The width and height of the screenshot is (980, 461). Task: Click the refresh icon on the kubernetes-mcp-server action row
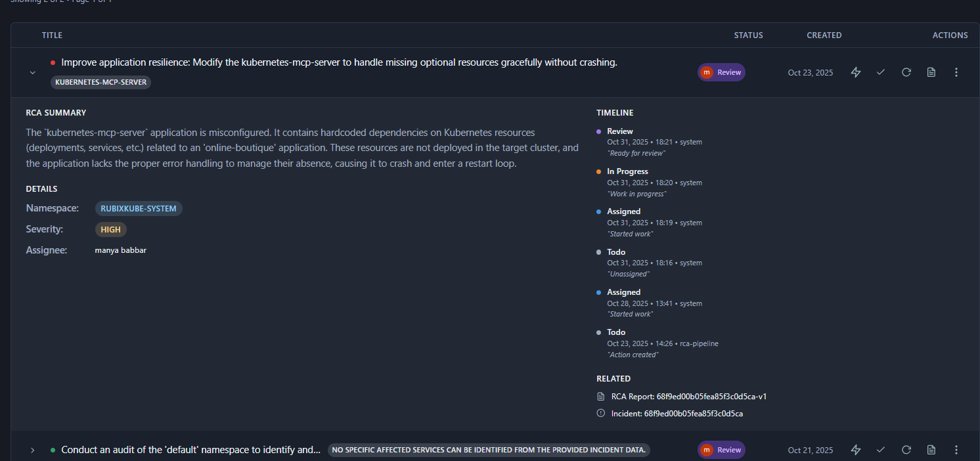click(906, 72)
